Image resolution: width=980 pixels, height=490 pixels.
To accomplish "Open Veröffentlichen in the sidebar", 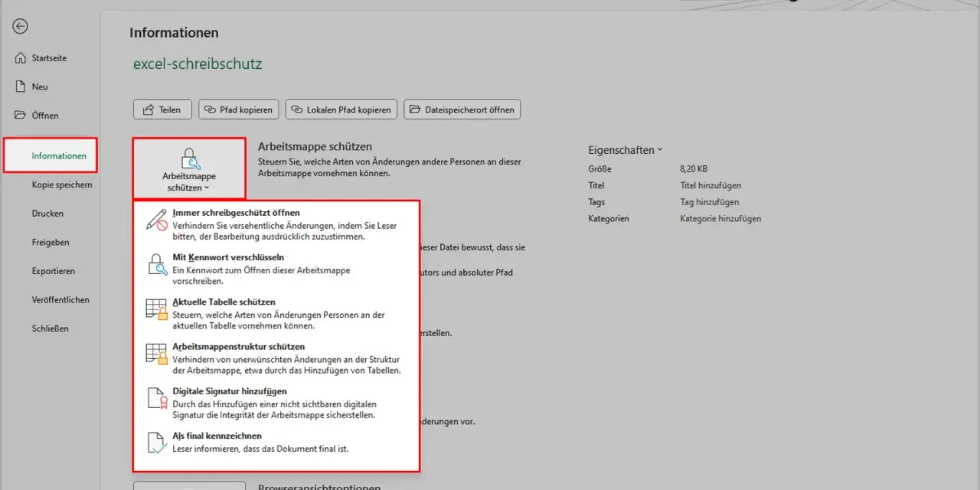I will pyautogui.click(x=60, y=299).
